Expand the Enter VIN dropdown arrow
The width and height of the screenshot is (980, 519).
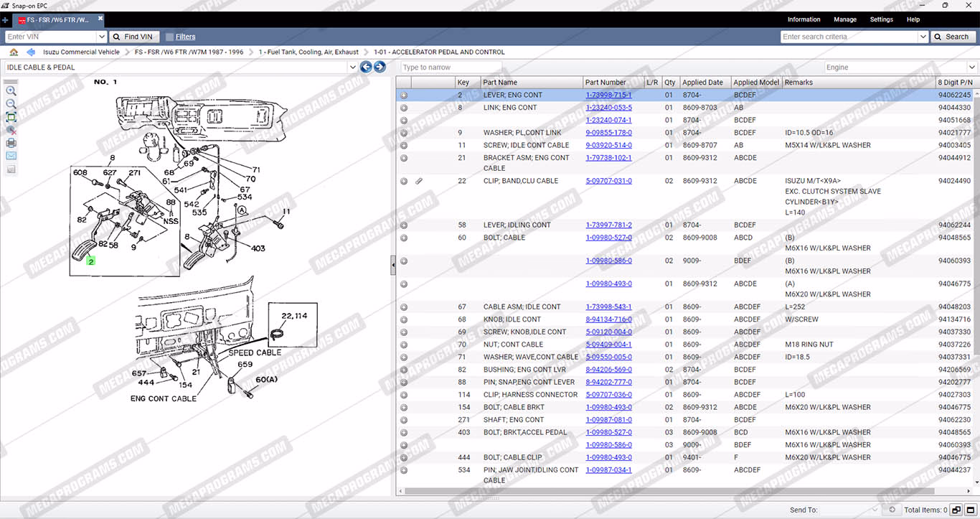pos(101,37)
